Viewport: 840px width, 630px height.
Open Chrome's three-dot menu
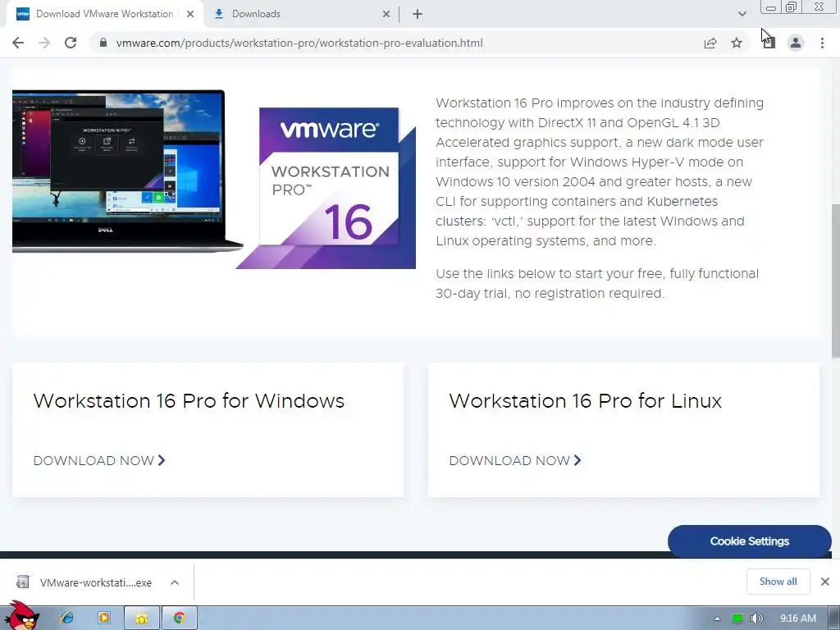822,43
